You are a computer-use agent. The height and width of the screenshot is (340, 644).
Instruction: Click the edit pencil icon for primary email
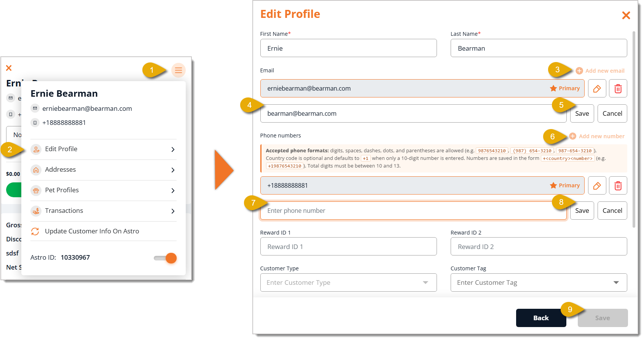coord(597,89)
